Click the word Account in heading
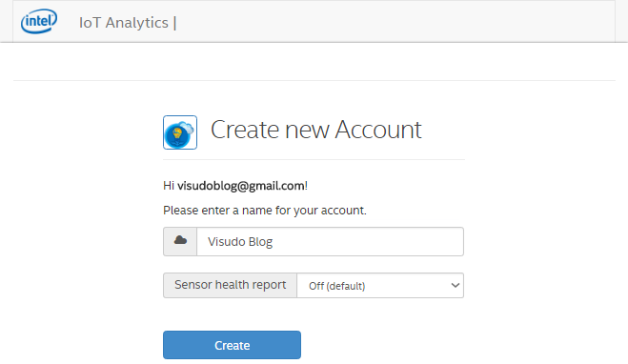 click(x=378, y=130)
